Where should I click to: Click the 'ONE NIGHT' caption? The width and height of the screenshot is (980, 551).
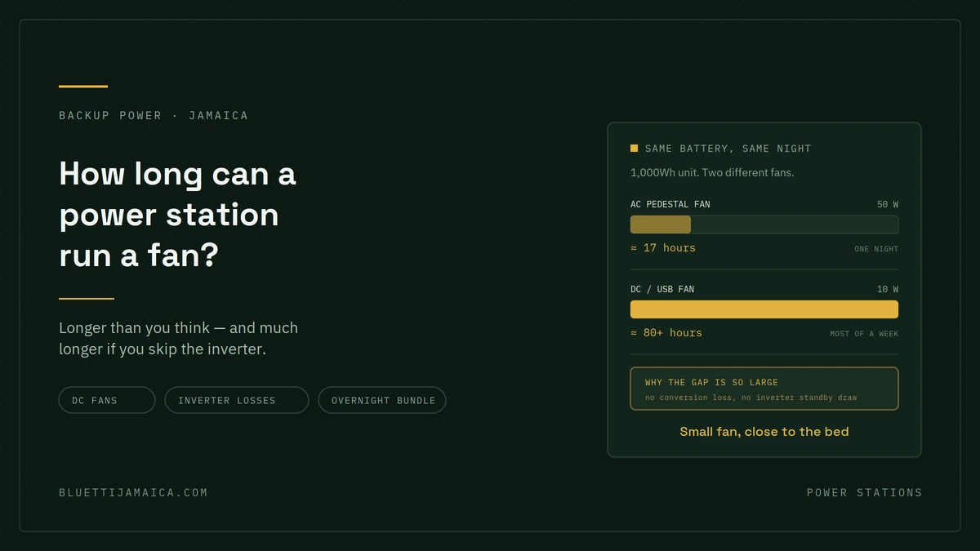coord(876,249)
